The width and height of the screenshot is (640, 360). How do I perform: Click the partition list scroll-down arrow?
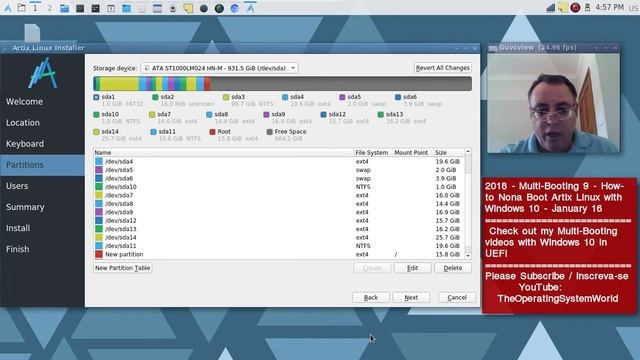[x=468, y=256]
